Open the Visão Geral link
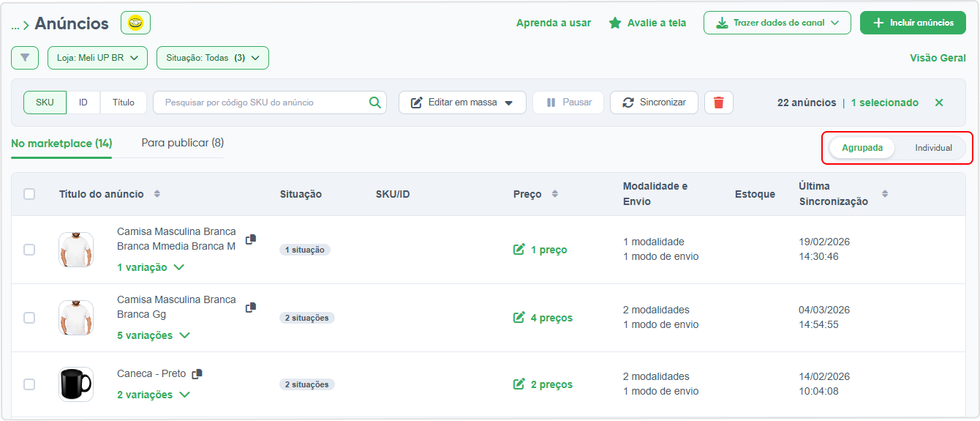The width and height of the screenshot is (980, 421). pos(938,58)
